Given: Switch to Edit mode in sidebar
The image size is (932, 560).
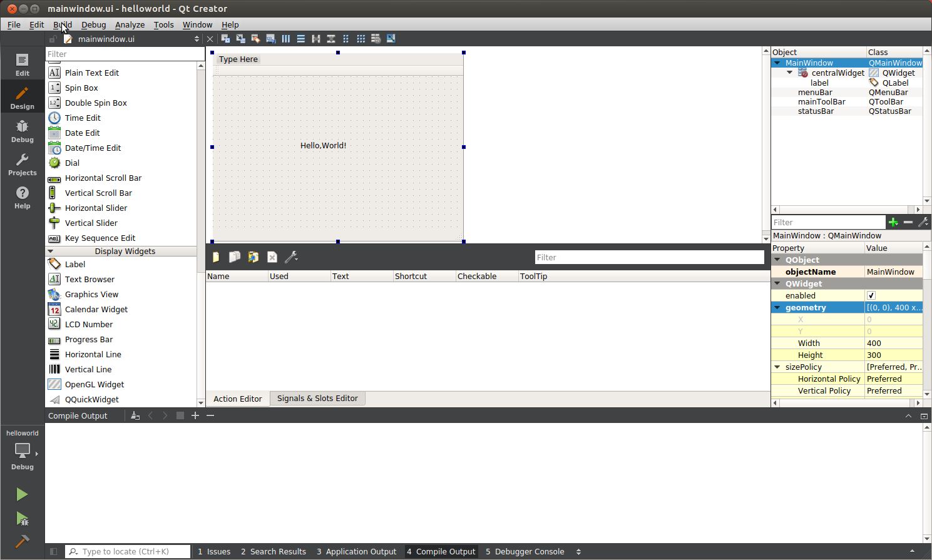Looking at the screenshot, I should coord(22,64).
